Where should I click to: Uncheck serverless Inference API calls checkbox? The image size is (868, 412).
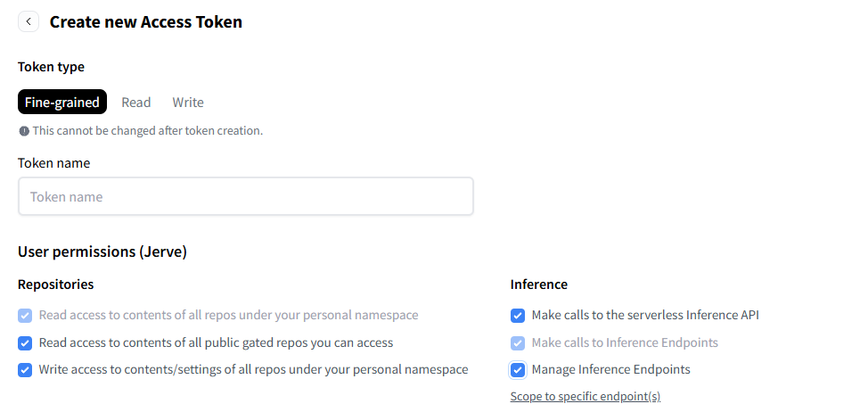click(x=518, y=316)
